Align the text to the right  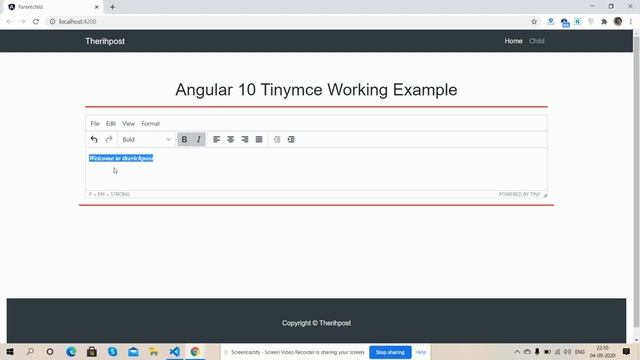[x=245, y=140]
